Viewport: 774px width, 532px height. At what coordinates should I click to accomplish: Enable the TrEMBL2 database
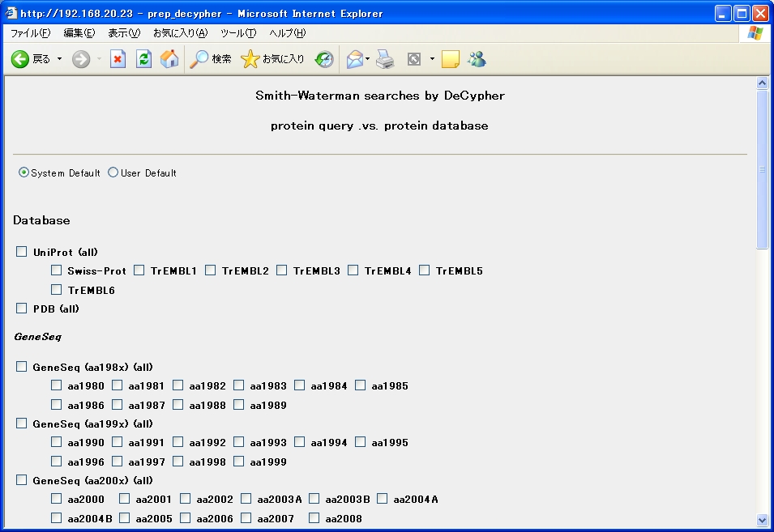[x=210, y=270]
